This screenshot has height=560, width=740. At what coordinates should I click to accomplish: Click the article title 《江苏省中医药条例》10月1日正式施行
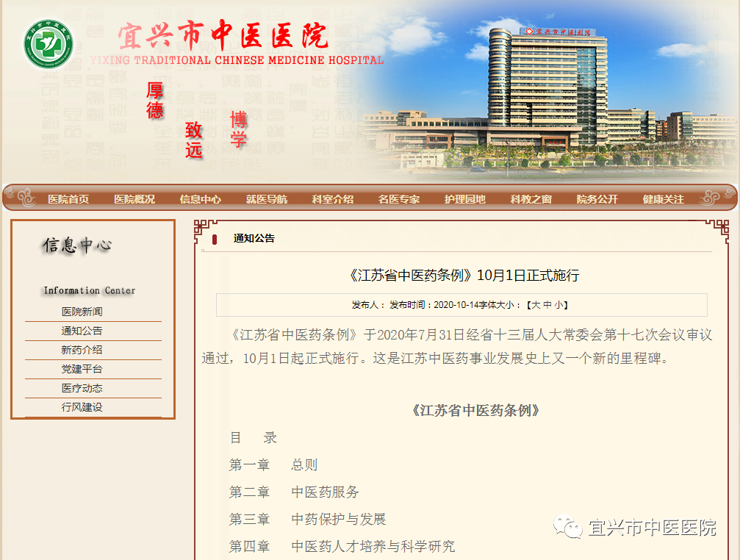[464, 275]
